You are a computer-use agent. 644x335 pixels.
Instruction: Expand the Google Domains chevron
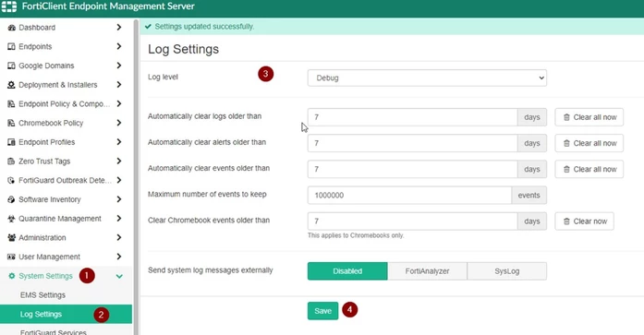pos(118,66)
